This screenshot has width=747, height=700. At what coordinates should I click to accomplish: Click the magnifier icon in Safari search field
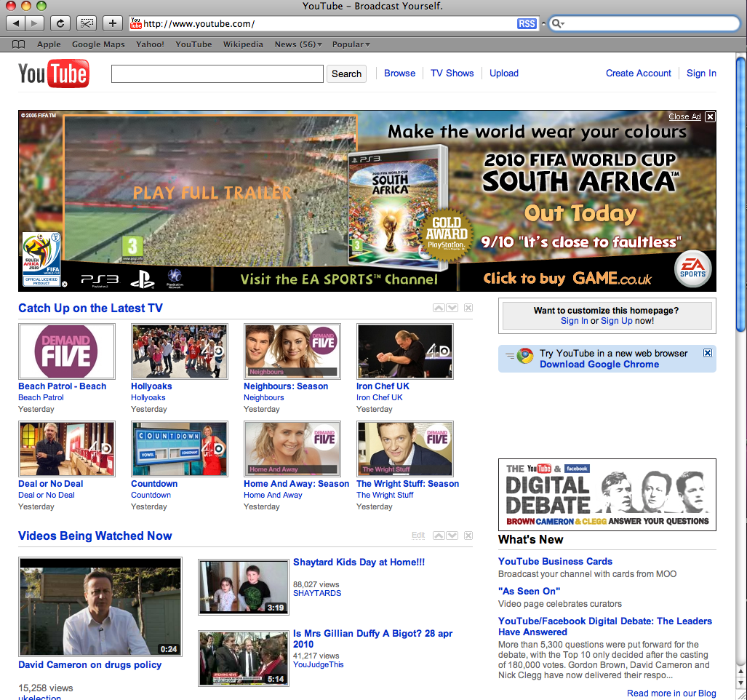pyautogui.click(x=557, y=23)
